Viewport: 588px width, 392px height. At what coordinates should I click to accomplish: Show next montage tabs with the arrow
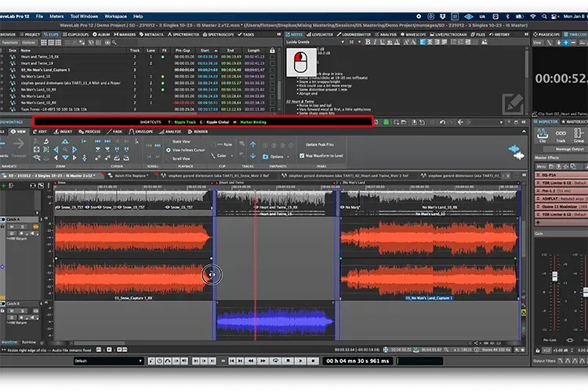pos(508,175)
